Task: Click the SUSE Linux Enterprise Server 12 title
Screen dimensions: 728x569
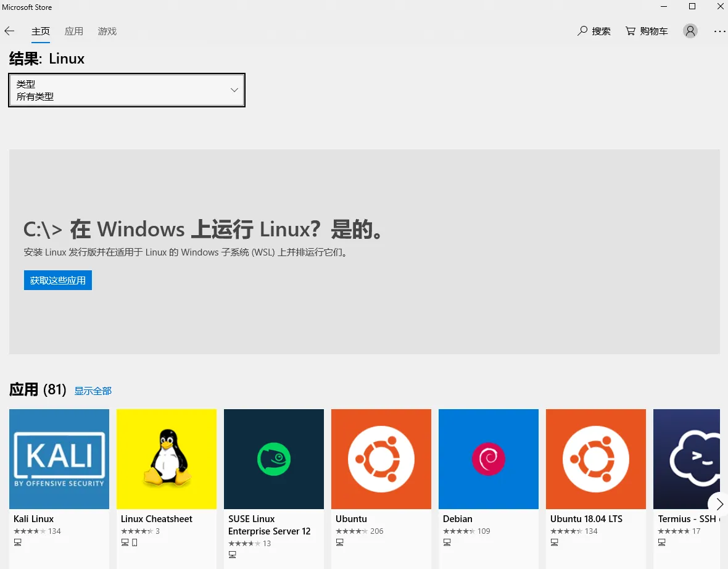Action: click(x=269, y=525)
